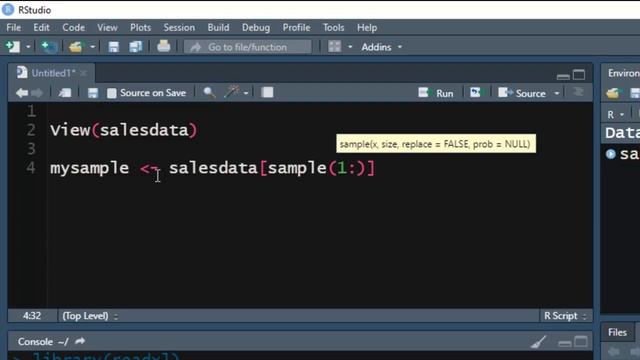The width and height of the screenshot is (640, 360).
Task: Toggle Source on Save checkbox
Action: 111,93
